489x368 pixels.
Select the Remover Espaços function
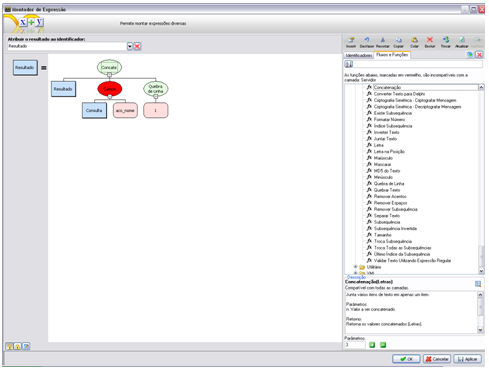(x=390, y=203)
